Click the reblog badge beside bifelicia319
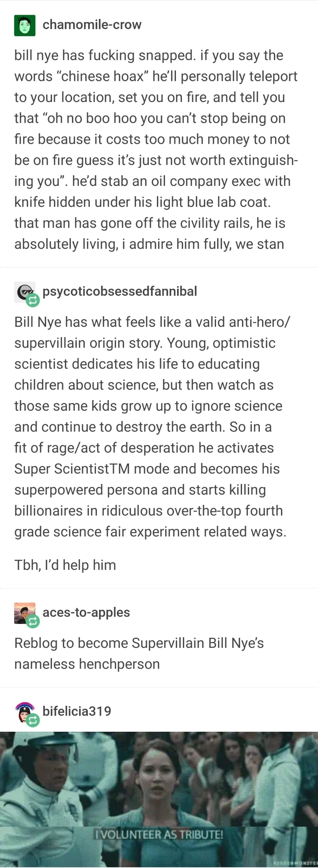The image size is (318, 868). (33, 721)
